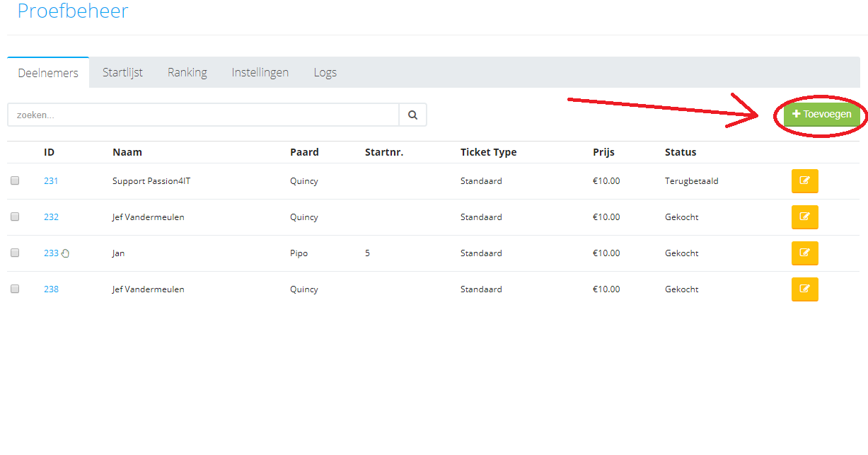868x455 pixels.
Task: Open the Instellingen tab
Action: [x=260, y=72]
